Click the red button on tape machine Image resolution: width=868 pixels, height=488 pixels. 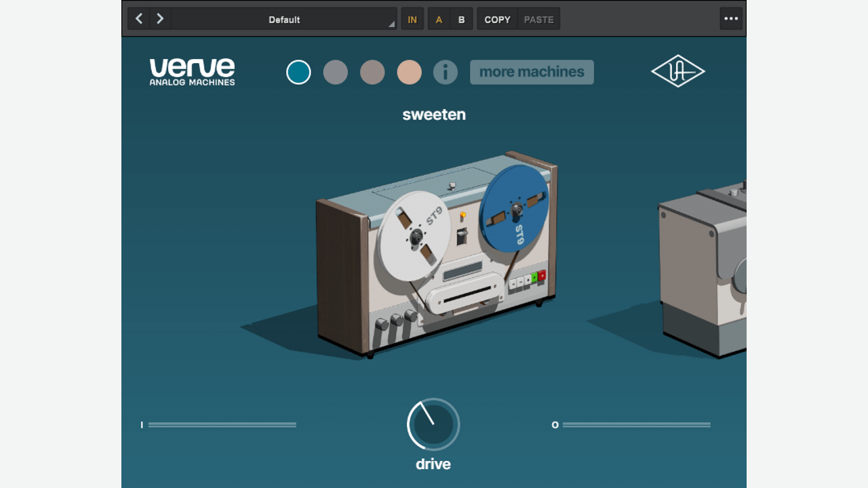(x=542, y=275)
